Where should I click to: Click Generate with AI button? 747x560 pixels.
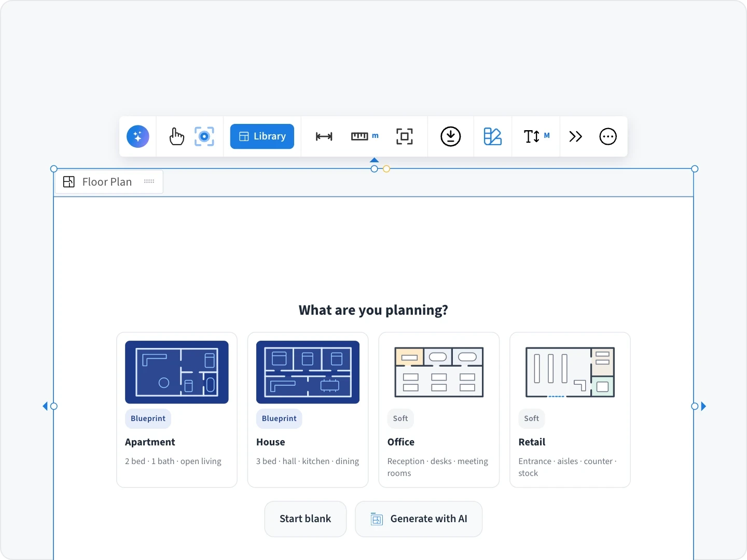(x=419, y=519)
